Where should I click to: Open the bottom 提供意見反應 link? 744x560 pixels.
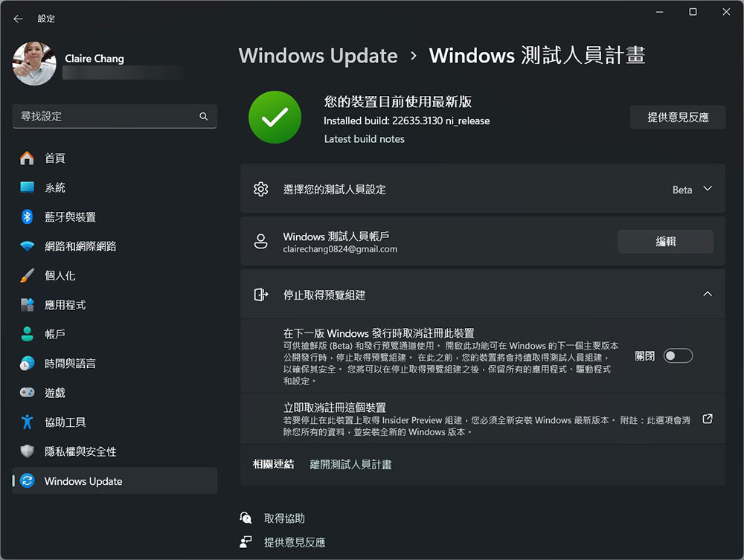295,542
